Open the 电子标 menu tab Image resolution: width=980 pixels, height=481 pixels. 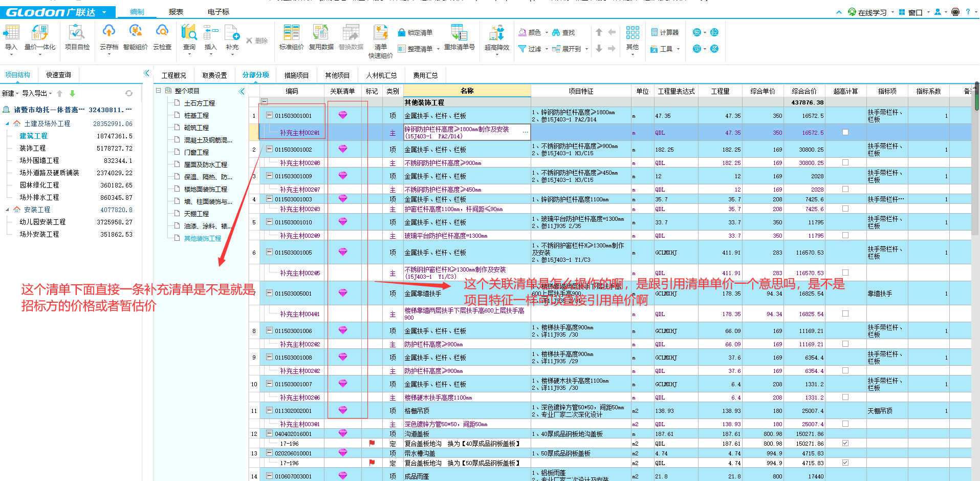(x=219, y=12)
